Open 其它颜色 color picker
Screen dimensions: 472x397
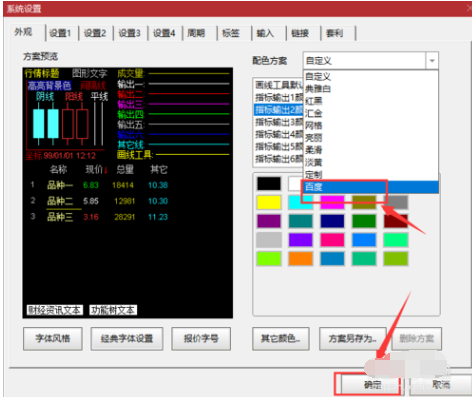coord(281,339)
